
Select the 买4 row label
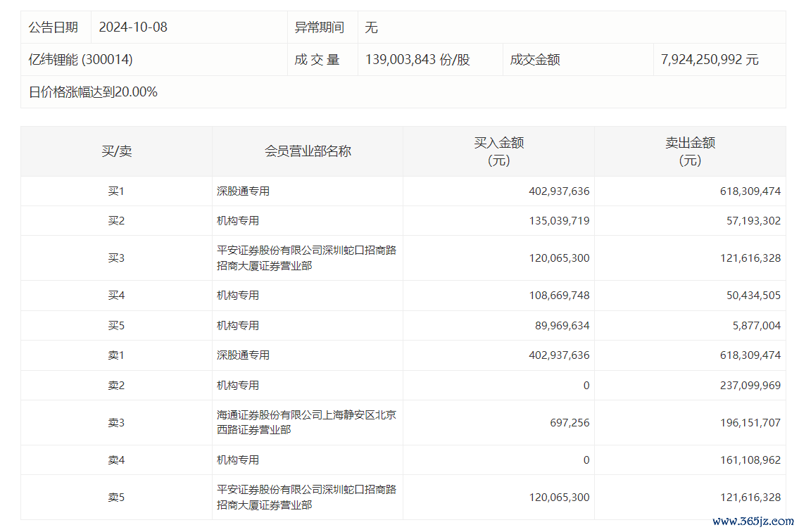116,295
